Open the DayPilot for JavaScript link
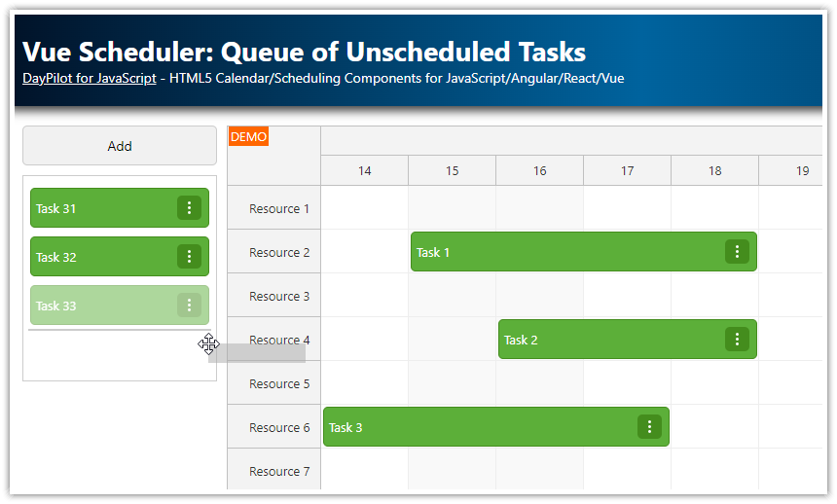The width and height of the screenshot is (837, 504). click(90, 78)
